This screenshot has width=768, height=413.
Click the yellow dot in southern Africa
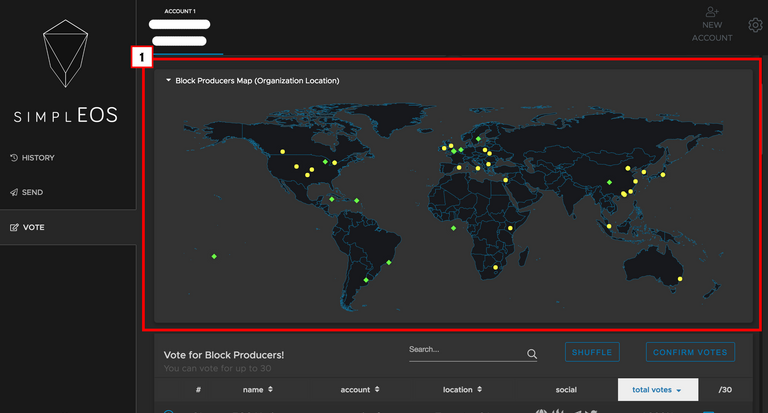[x=496, y=267]
